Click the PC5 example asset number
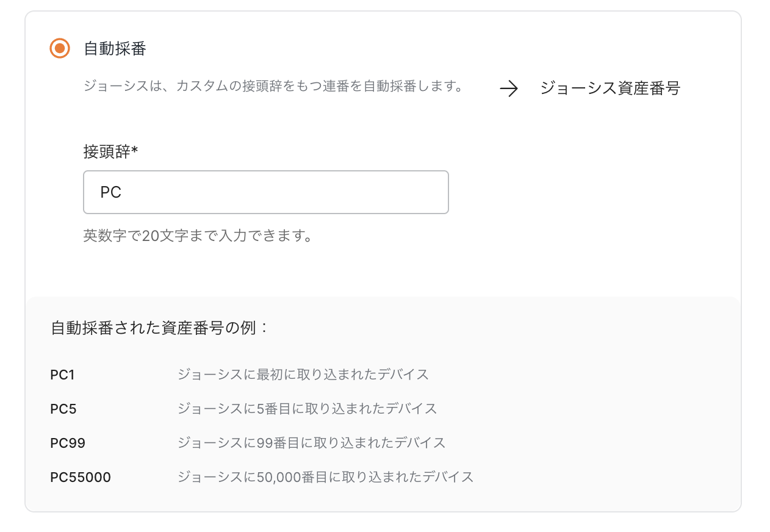This screenshot has height=532, width=770. point(63,409)
